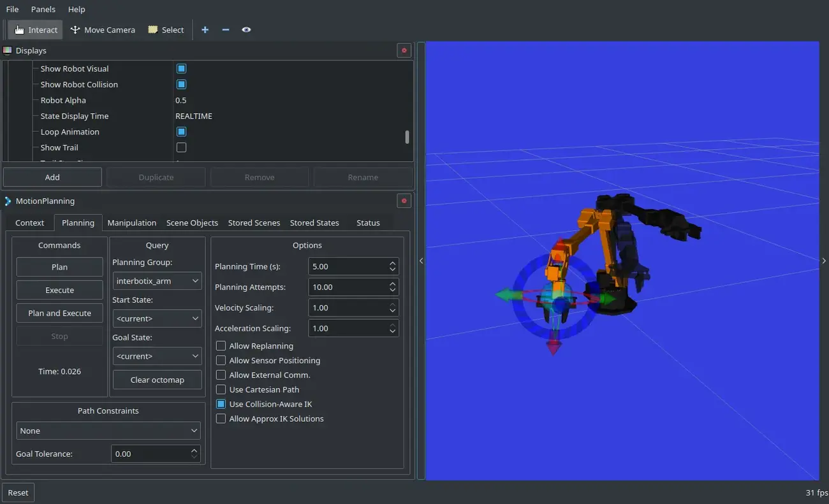Switch to the Move Camera tool
The height and width of the screenshot is (504, 829).
click(103, 29)
